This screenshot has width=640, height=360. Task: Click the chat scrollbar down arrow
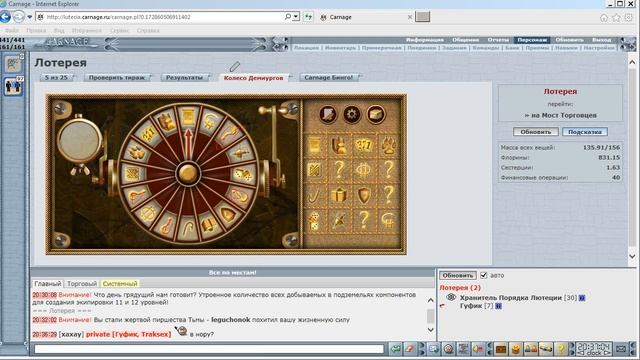tap(431, 329)
